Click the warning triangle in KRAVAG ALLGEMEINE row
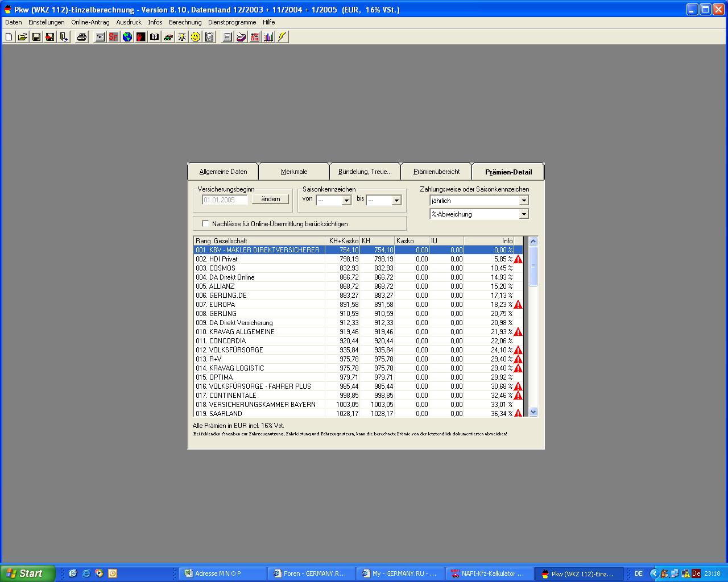The height and width of the screenshot is (582, 728). 518,332
